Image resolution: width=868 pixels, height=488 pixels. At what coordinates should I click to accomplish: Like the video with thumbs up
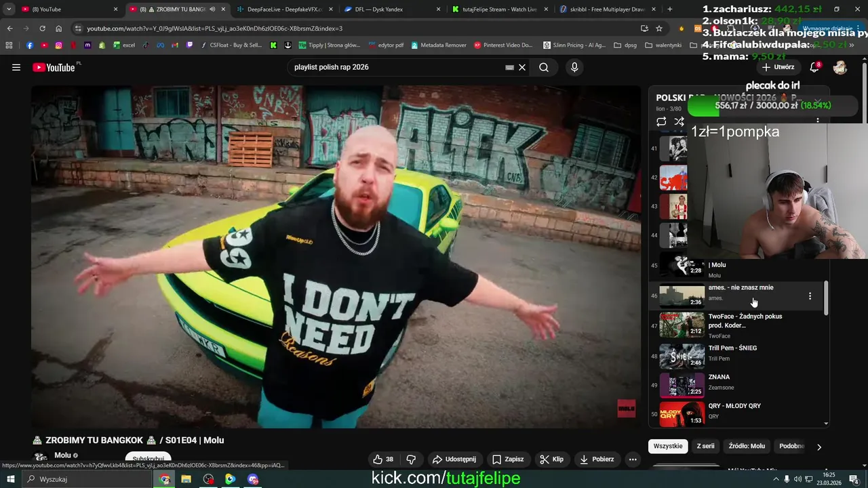click(x=383, y=459)
